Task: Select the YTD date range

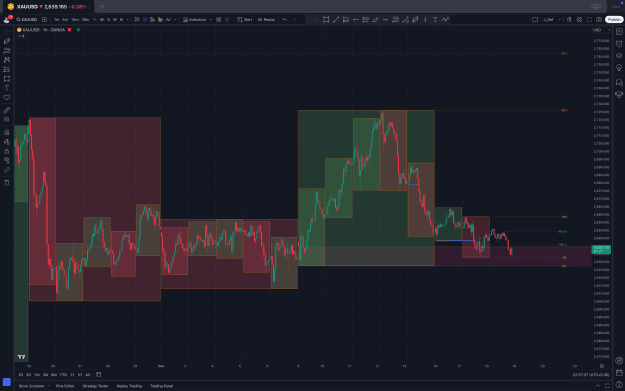Action: pyautogui.click(x=63, y=375)
